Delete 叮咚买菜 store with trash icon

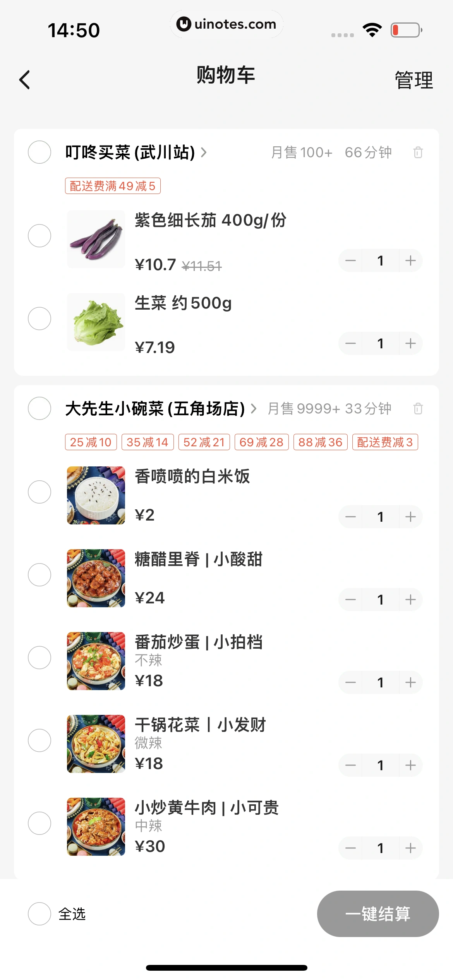(418, 152)
